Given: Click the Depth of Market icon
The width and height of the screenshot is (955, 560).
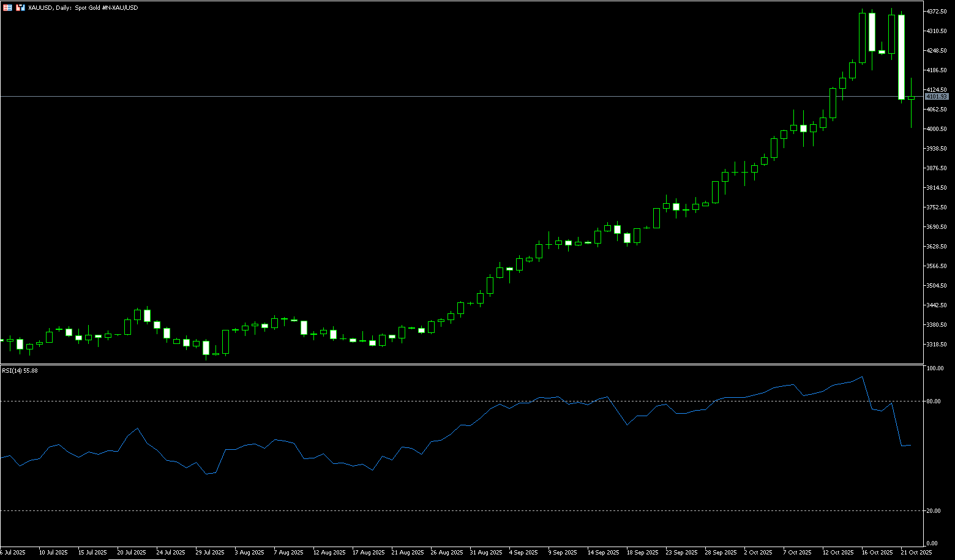Looking at the screenshot, I should tap(21, 8).
